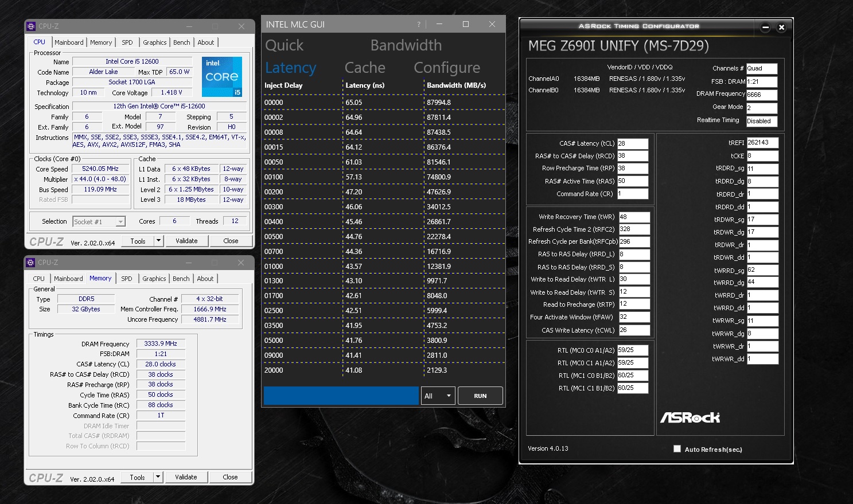
Task: Click the Intel Core i5 logo badge
Action: (222, 76)
